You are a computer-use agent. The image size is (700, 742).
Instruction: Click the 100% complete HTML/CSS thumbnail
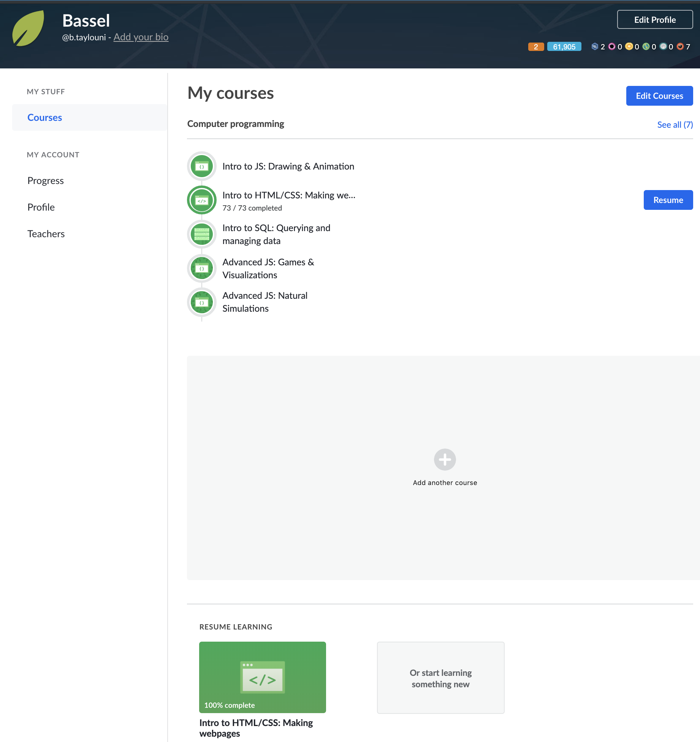coord(263,677)
